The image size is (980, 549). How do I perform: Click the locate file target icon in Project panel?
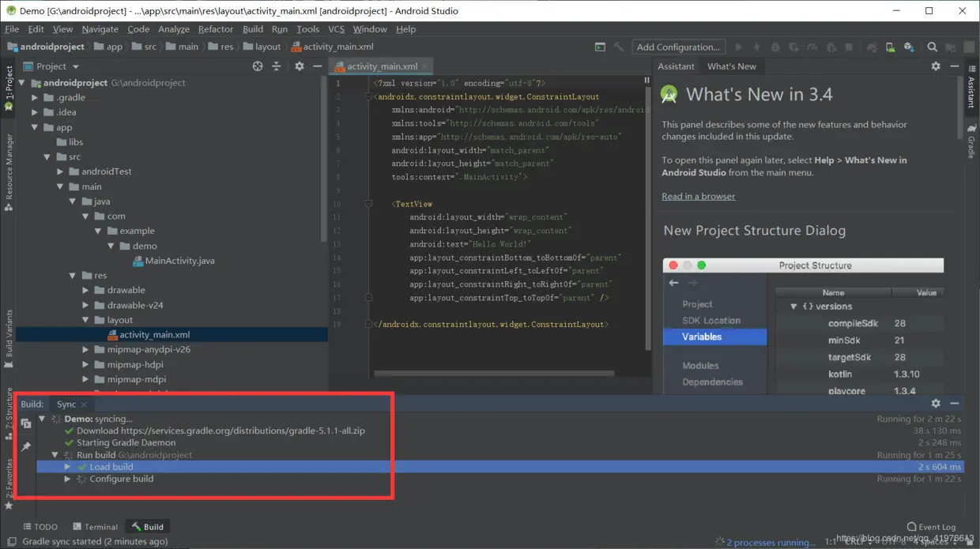tap(258, 66)
